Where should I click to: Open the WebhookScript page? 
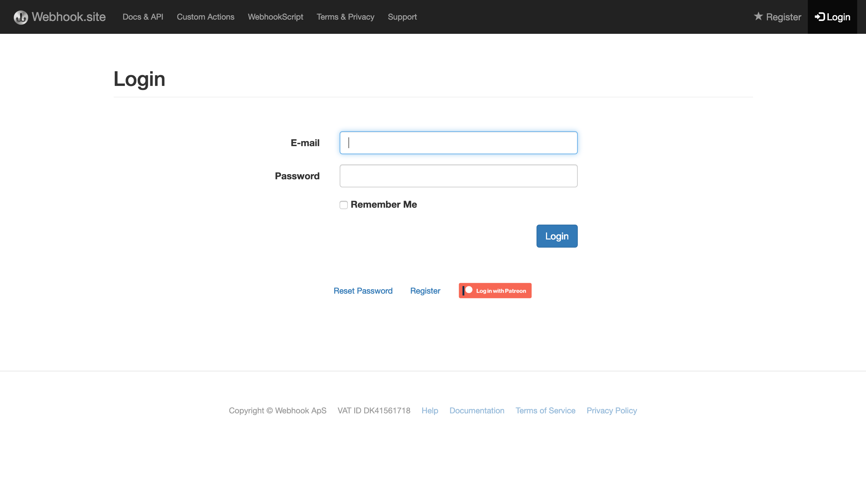(275, 17)
